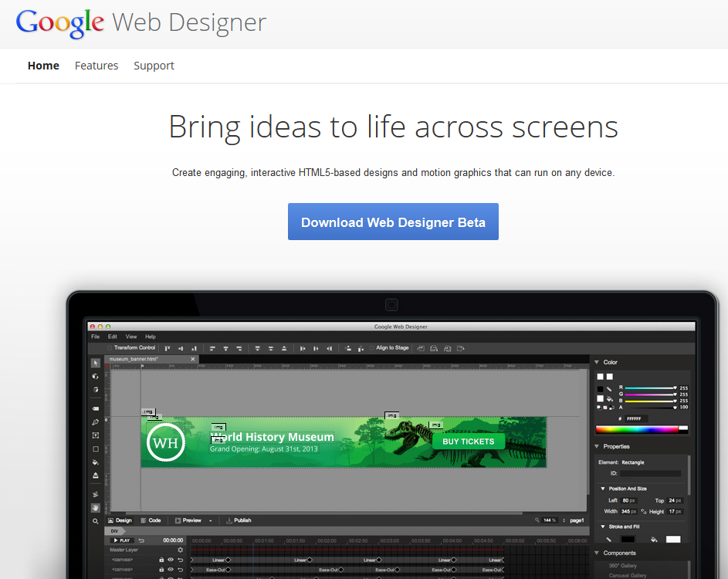Switch to Code view

coord(151,520)
